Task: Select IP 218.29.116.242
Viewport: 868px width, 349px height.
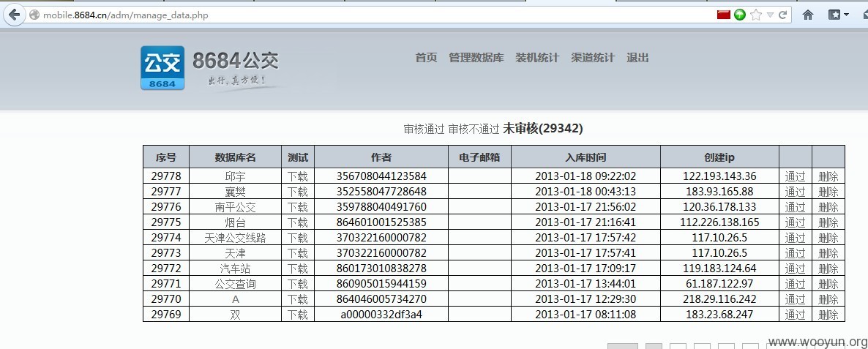Action: point(719,299)
